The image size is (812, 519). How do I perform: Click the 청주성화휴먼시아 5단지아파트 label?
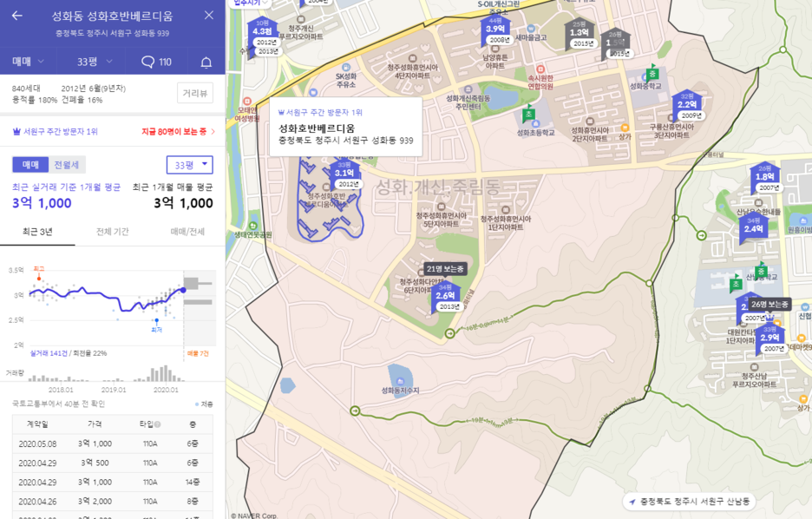(442, 220)
